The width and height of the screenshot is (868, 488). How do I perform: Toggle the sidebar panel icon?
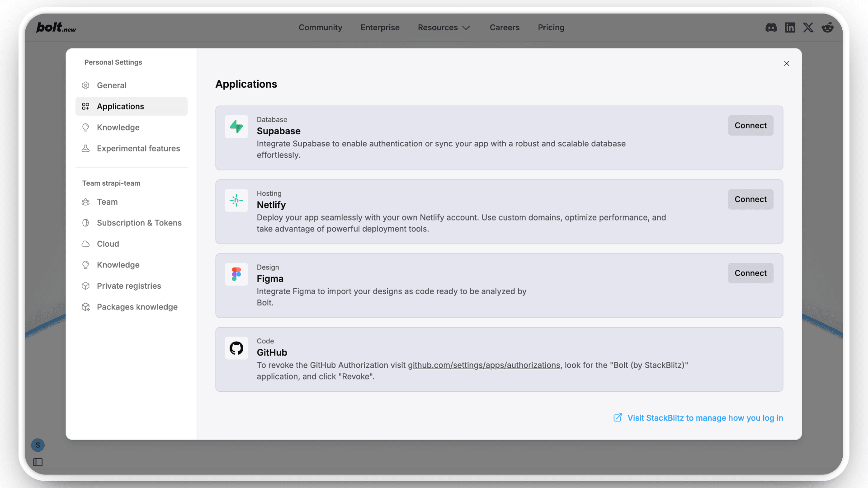point(38,462)
